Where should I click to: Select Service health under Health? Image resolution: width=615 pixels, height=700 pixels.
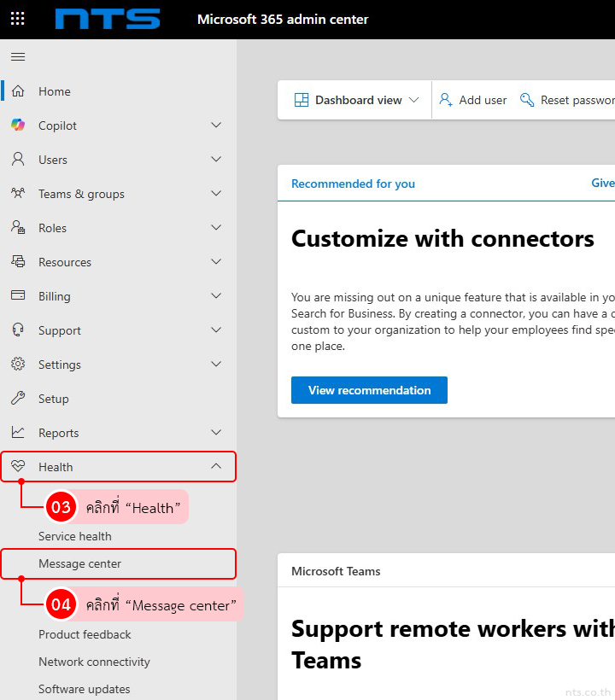coord(75,536)
